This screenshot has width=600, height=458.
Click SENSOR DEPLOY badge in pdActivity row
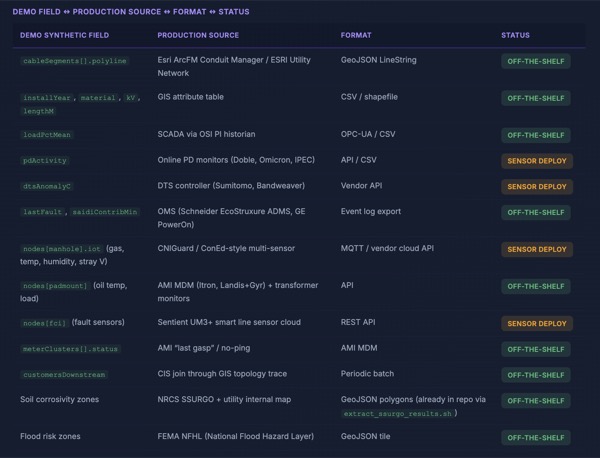click(x=537, y=161)
